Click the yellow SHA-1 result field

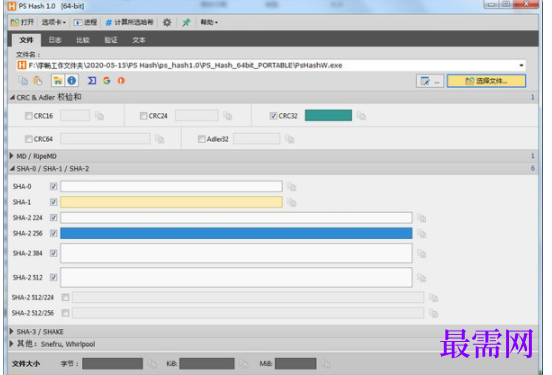pyautogui.click(x=171, y=202)
